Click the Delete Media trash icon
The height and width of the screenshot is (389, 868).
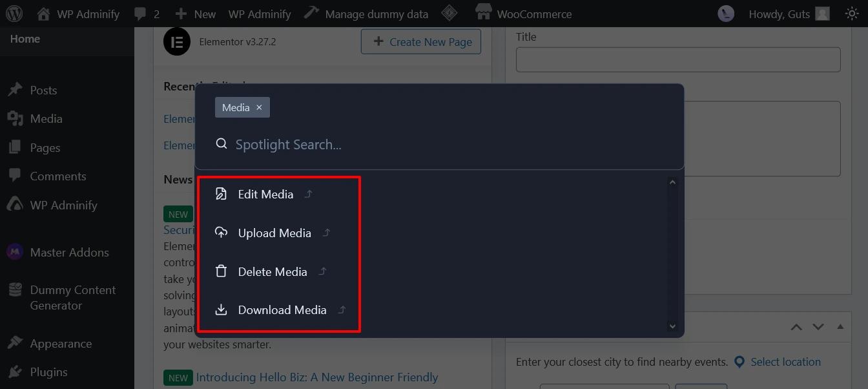(x=221, y=271)
